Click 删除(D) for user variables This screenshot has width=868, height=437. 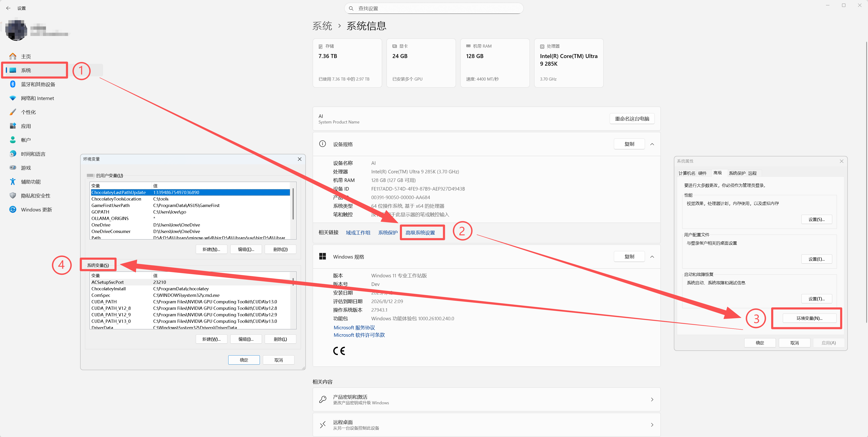pos(280,249)
